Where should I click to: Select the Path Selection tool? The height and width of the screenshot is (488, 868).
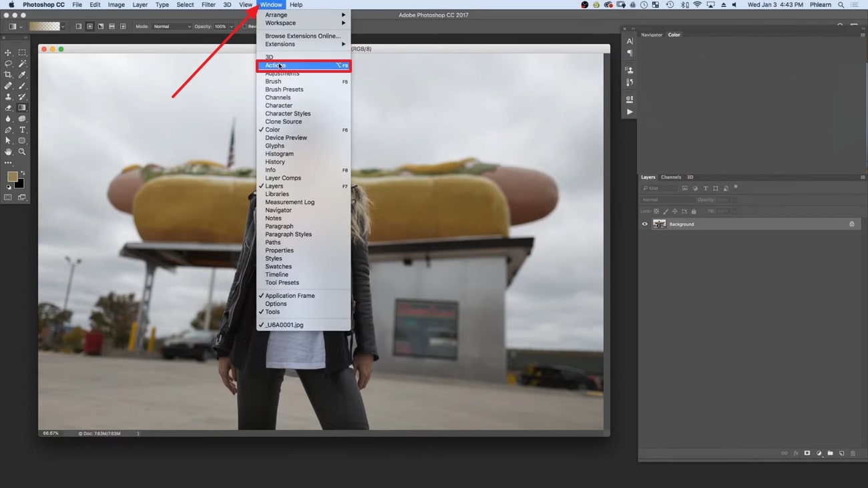point(8,141)
